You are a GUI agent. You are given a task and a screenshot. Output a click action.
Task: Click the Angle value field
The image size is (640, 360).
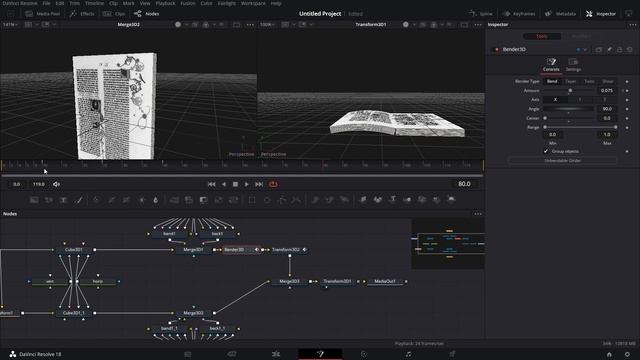click(x=607, y=109)
